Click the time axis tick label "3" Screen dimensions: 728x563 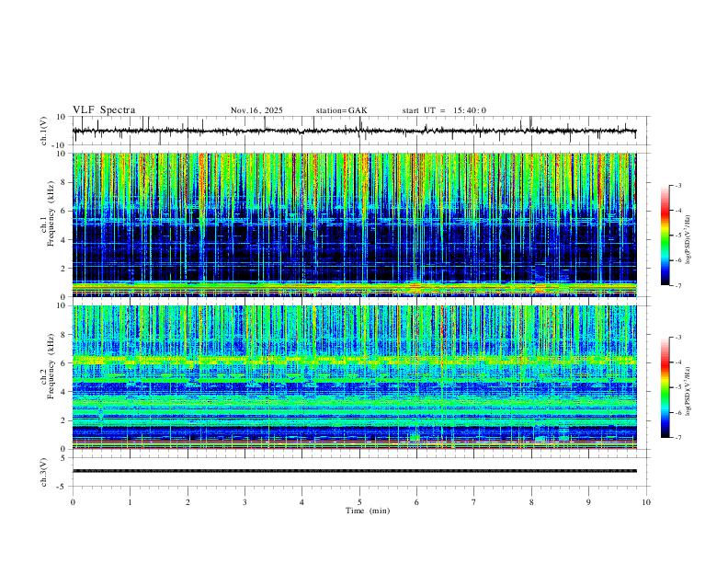245,502
